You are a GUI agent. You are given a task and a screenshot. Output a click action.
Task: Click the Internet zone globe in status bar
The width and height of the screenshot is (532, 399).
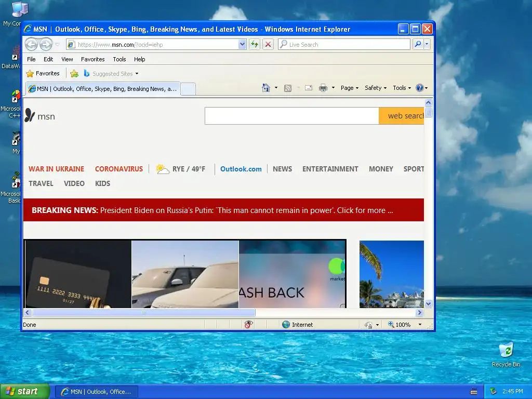pyautogui.click(x=286, y=325)
